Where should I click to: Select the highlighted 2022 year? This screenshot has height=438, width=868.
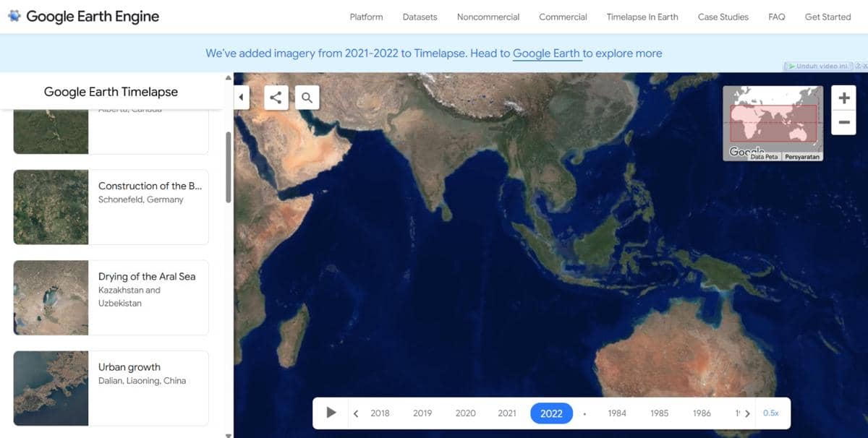pyautogui.click(x=551, y=413)
